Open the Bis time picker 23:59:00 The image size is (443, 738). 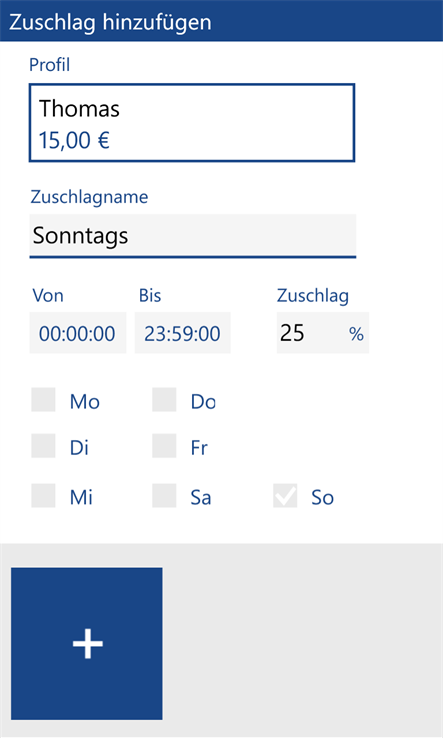pos(183,333)
